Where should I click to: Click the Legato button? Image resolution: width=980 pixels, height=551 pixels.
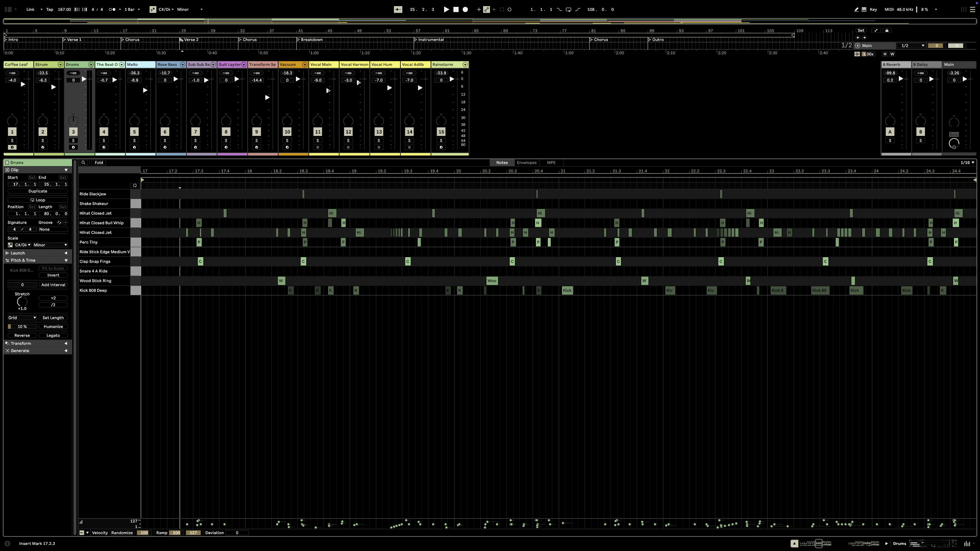coord(53,335)
